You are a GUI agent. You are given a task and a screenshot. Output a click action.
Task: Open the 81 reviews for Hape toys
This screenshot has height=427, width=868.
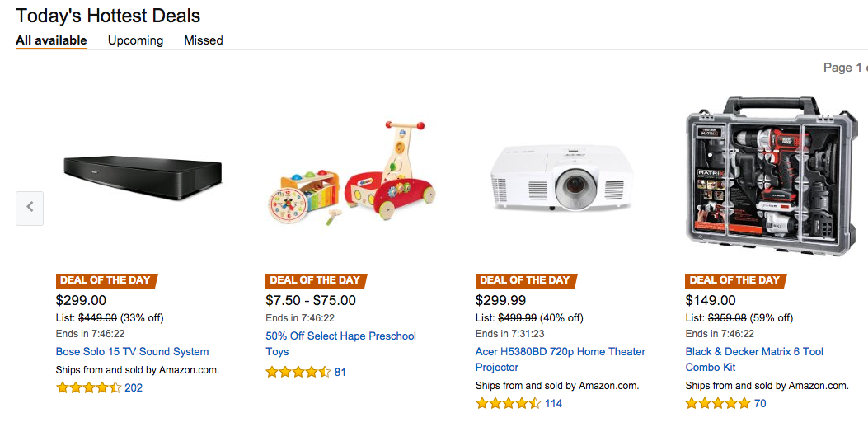click(x=340, y=372)
